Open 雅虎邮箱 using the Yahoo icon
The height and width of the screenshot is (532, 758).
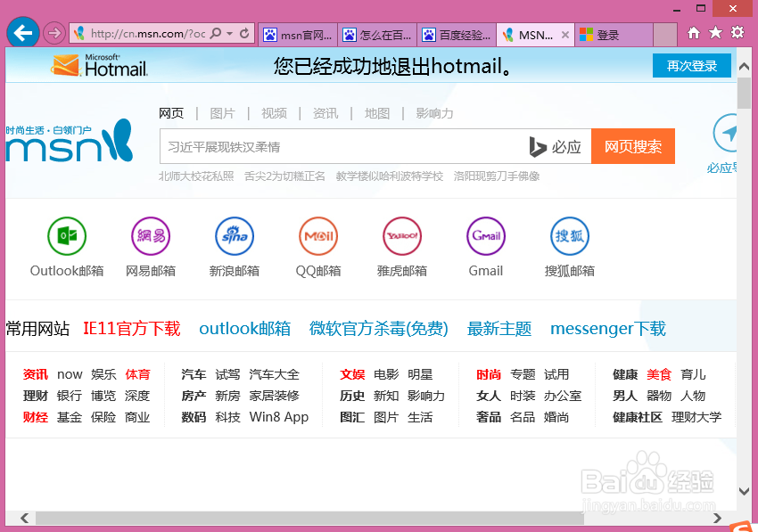pyautogui.click(x=401, y=236)
